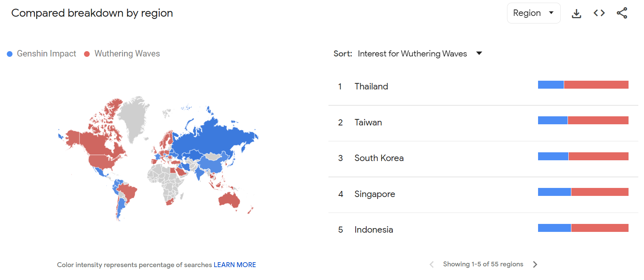644x280 pixels.
Task: Open the Region dropdown
Action: (534, 13)
